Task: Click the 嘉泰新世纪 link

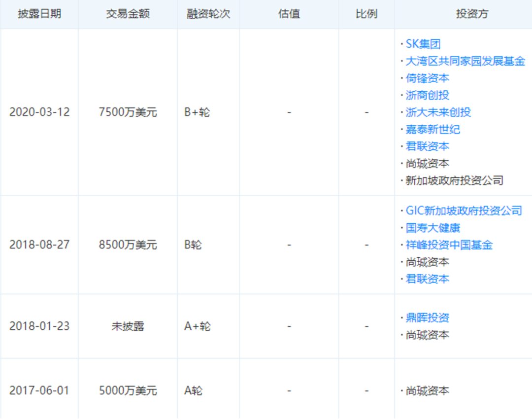Action: (x=432, y=130)
